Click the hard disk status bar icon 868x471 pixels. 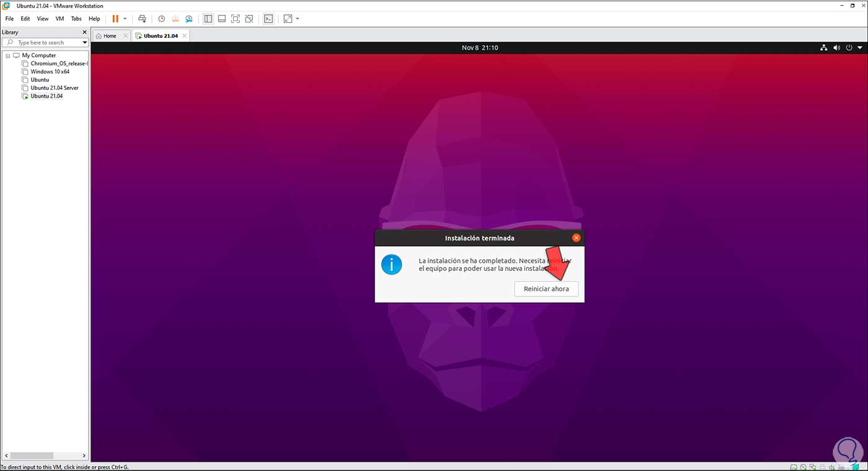click(x=794, y=467)
